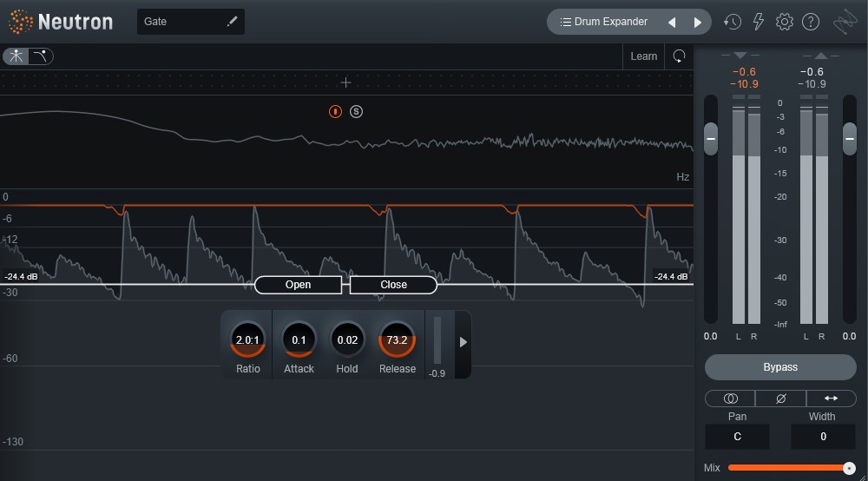Click the Learn button

tap(643, 56)
